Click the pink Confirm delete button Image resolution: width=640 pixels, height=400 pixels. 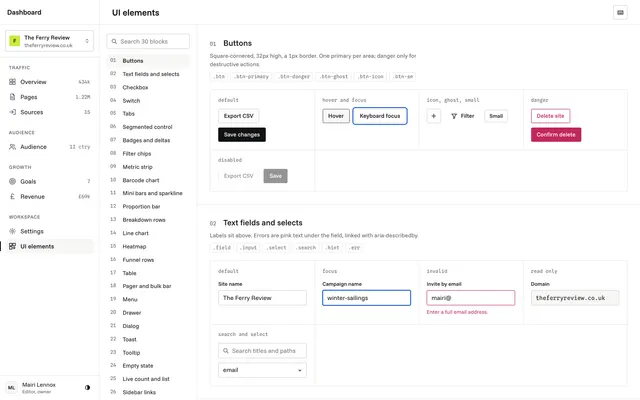pyautogui.click(x=556, y=135)
